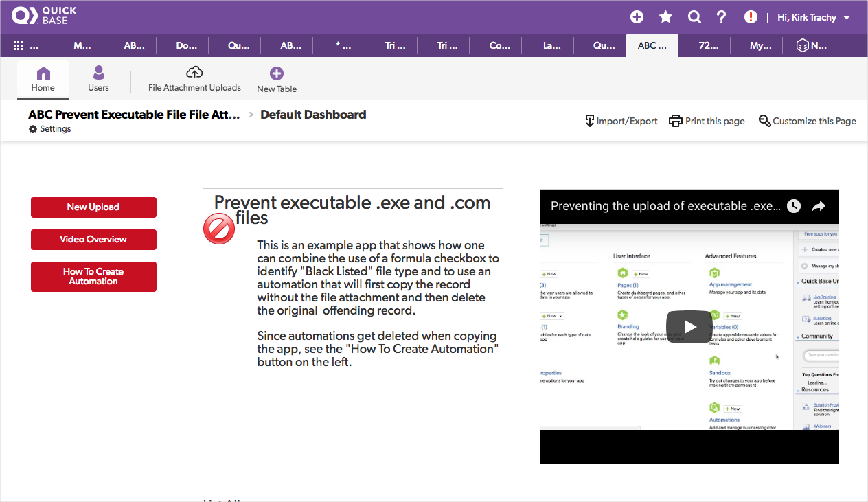Image resolution: width=868 pixels, height=502 pixels.
Task: Click the video Watch Later clock icon
Action: click(794, 206)
